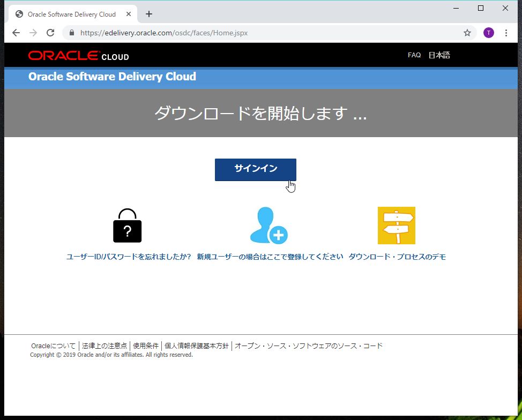Click the security padlock in the address bar
The width and height of the screenshot is (522, 420).
point(71,33)
